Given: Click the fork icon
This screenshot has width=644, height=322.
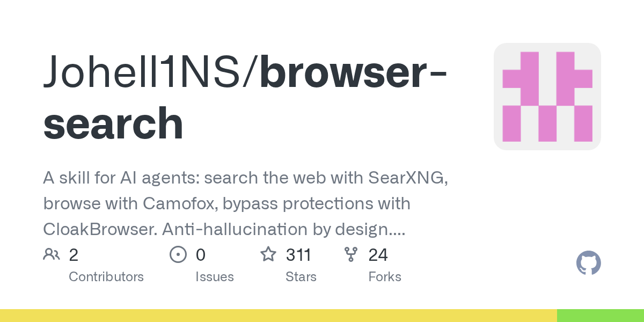Looking at the screenshot, I should (x=351, y=254).
